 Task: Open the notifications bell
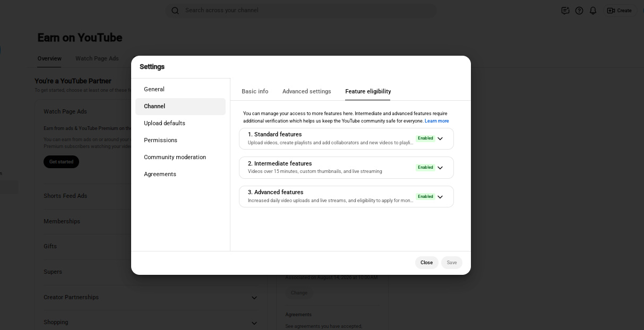(593, 11)
